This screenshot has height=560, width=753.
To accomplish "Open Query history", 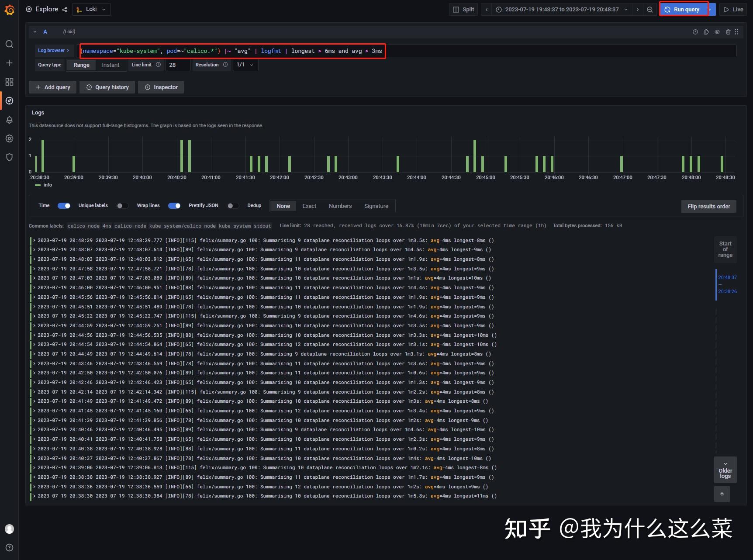I will pos(107,87).
